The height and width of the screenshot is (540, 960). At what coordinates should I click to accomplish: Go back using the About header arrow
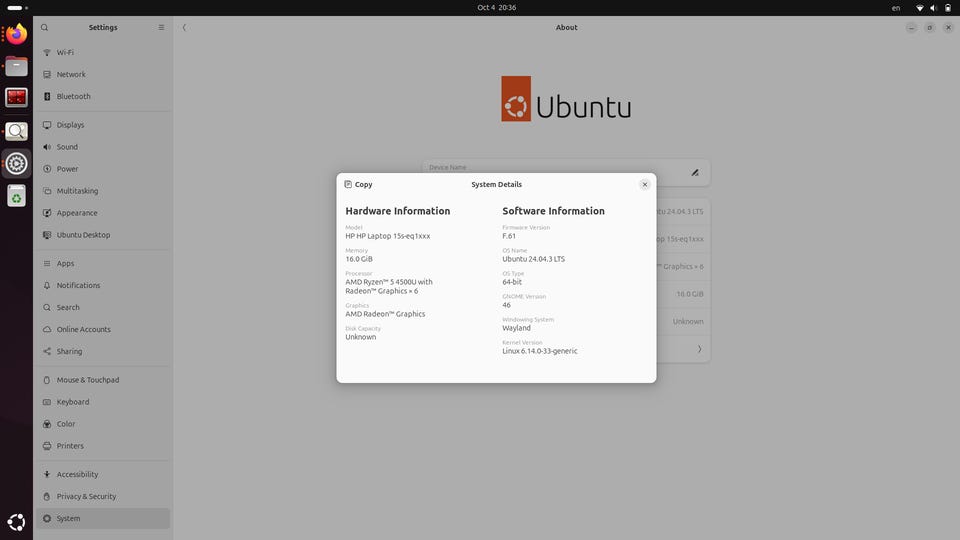pyautogui.click(x=184, y=28)
